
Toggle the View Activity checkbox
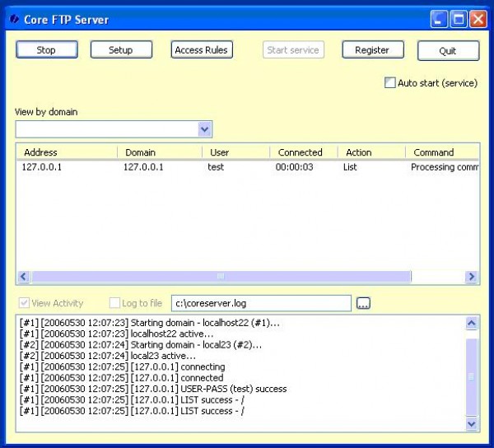click(x=23, y=304)
